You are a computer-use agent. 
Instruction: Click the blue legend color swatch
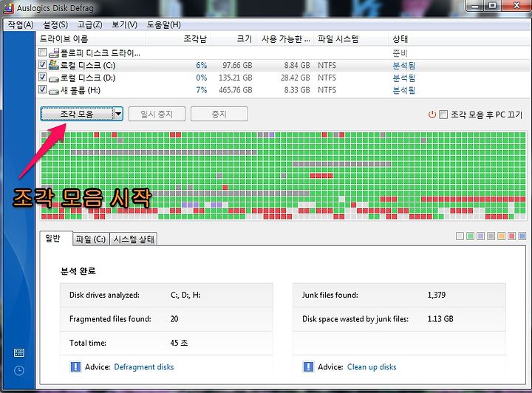[522, 236]
